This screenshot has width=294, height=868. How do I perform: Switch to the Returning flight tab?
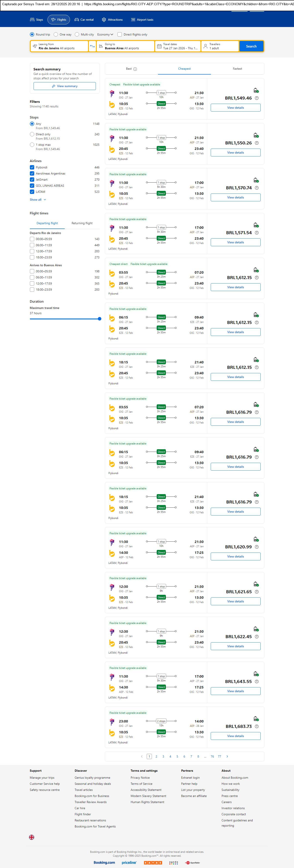coord(82,223)
